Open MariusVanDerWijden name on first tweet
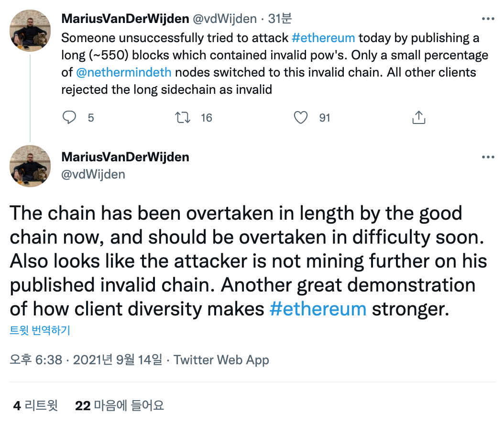Viewport: 504px width, 426px height. pyautogui.click(x=125, y=19)
